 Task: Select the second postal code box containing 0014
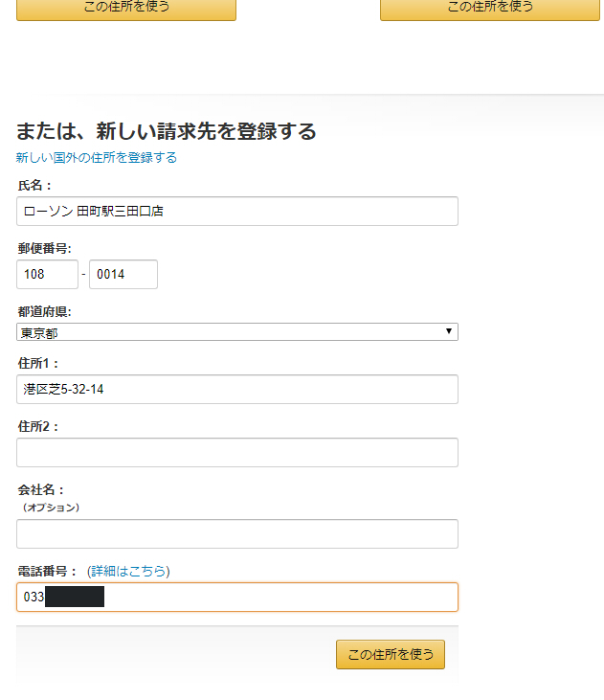[x=123, y=274]
